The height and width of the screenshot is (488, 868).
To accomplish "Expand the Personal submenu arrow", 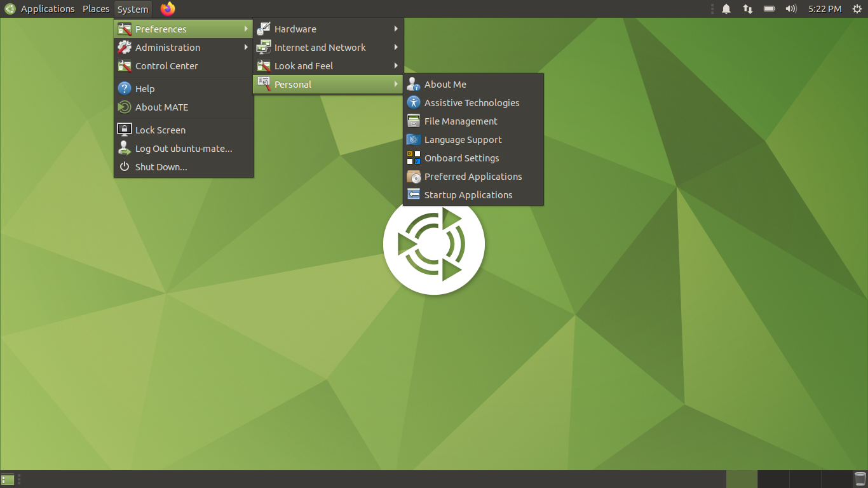I will point(396,85).
